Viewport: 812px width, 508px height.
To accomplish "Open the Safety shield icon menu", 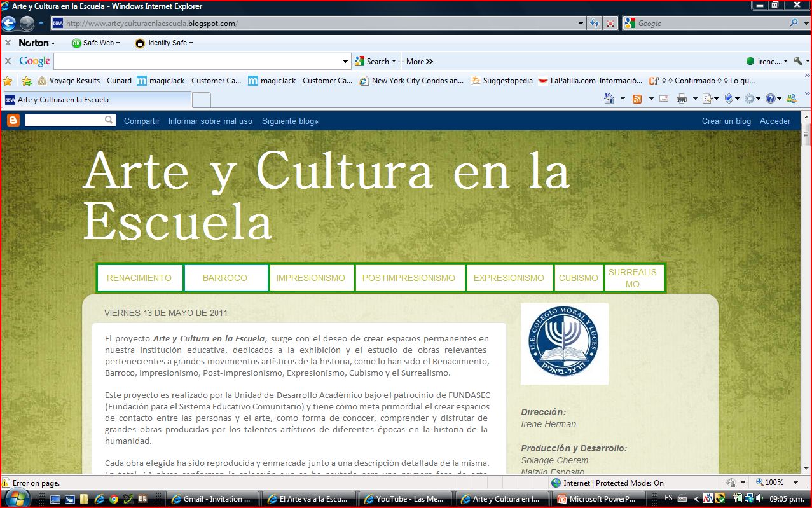I will [x=729, y=99].
